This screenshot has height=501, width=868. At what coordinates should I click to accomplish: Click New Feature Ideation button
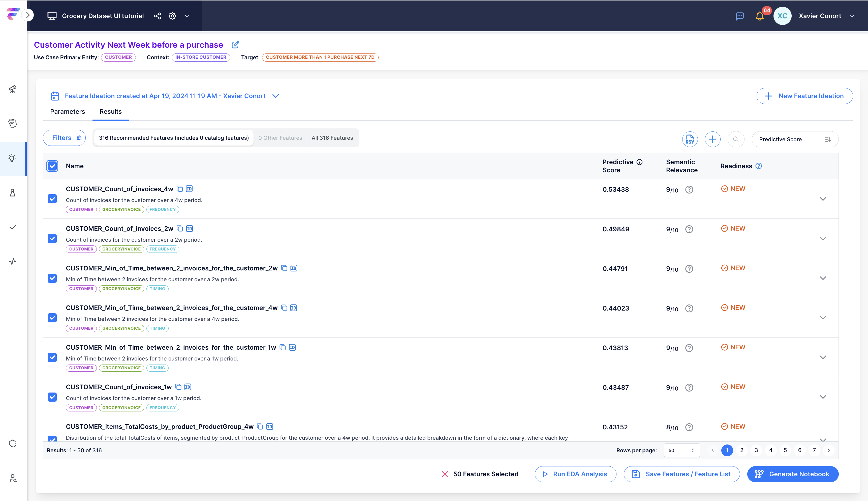coord(804,96)
